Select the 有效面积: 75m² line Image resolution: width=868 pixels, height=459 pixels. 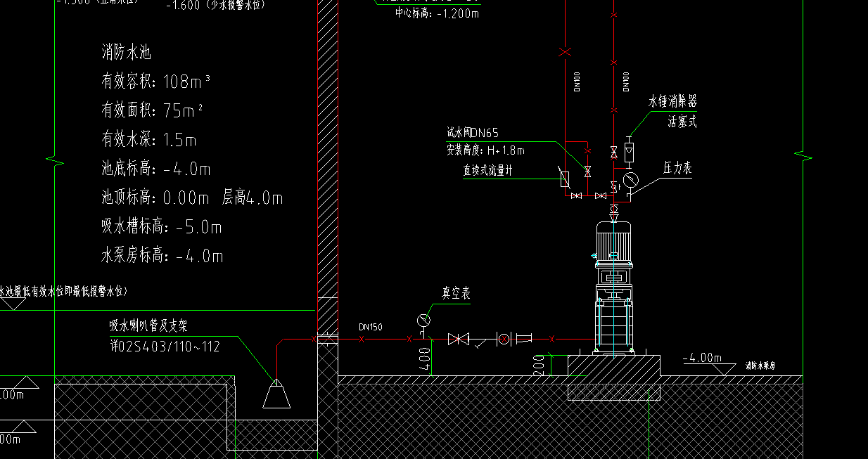pos(153,110)
